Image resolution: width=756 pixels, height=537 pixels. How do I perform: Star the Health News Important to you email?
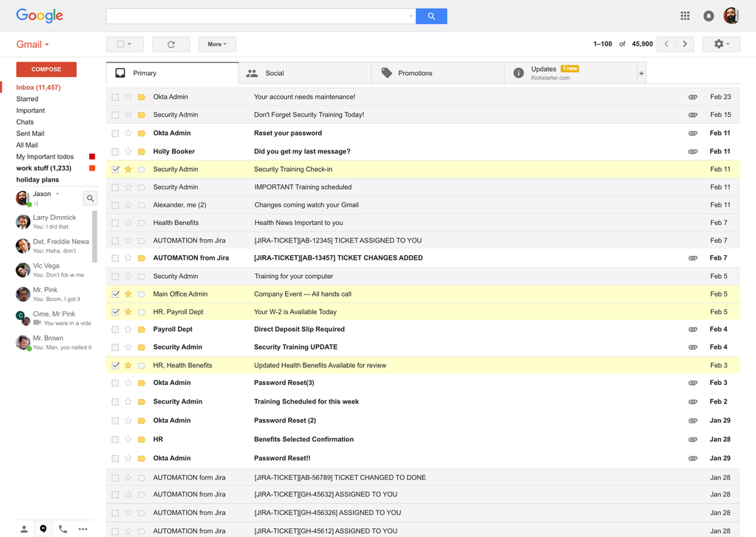pos(128,222)
